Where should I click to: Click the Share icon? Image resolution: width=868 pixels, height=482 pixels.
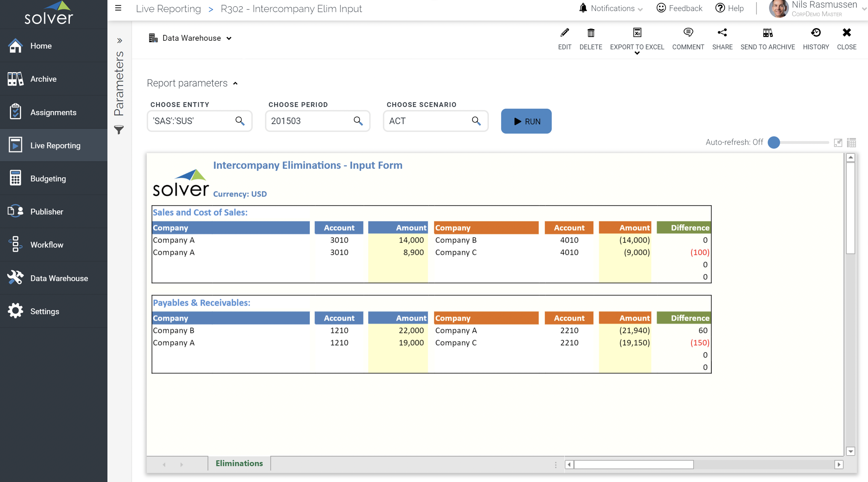(722, 33)
